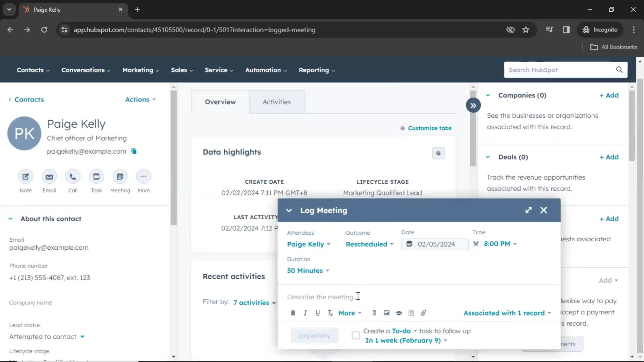Image resolution: width=644 pixels, height=362 pixels.
Task: Open the Service navigation menu
Action: click(219, 70)
